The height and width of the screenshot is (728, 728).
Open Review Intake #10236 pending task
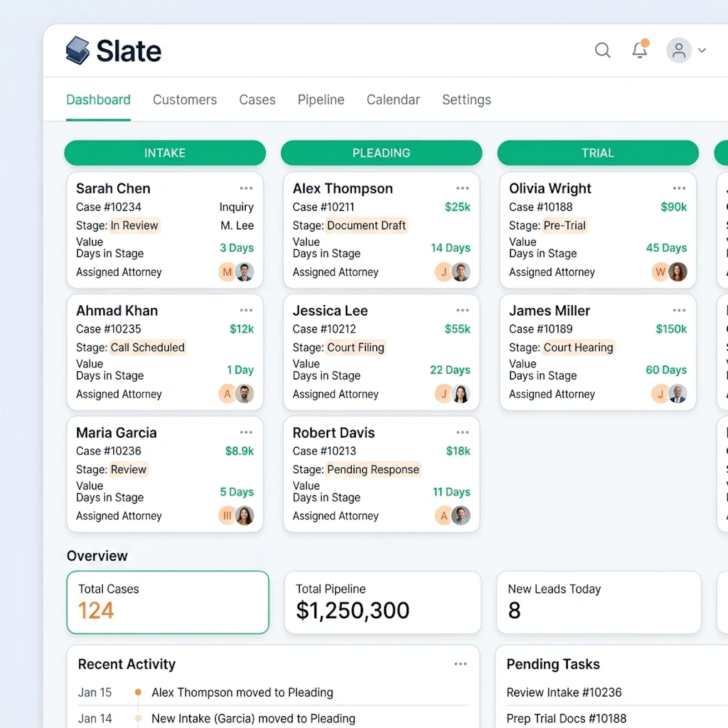pyautogui.click(x=564, y=693)
